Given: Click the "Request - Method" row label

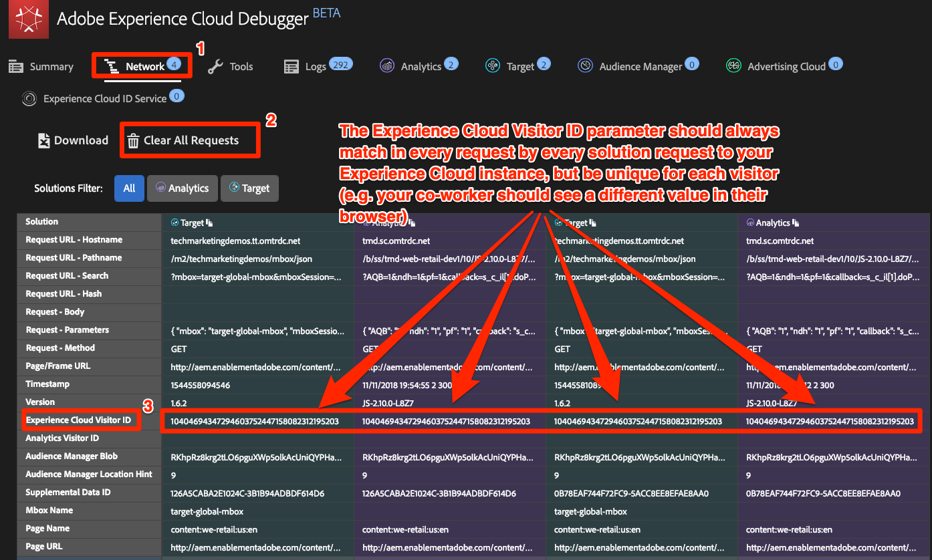Looking at the screenshot, I should click(60, 348).
